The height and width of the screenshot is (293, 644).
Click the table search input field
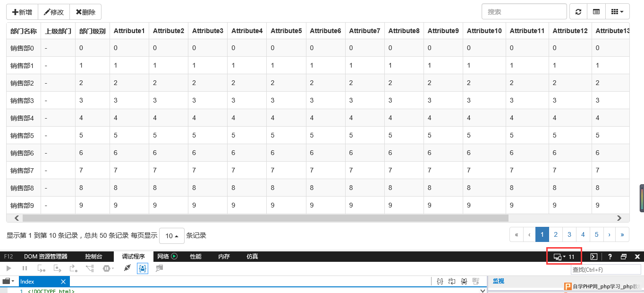(524, 12)
